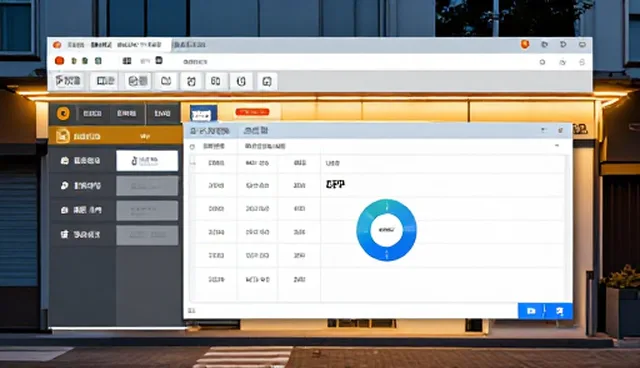640x368 pixels.
Task: Click the gray button beside the third sidebar item
Action: click(147, 211)
